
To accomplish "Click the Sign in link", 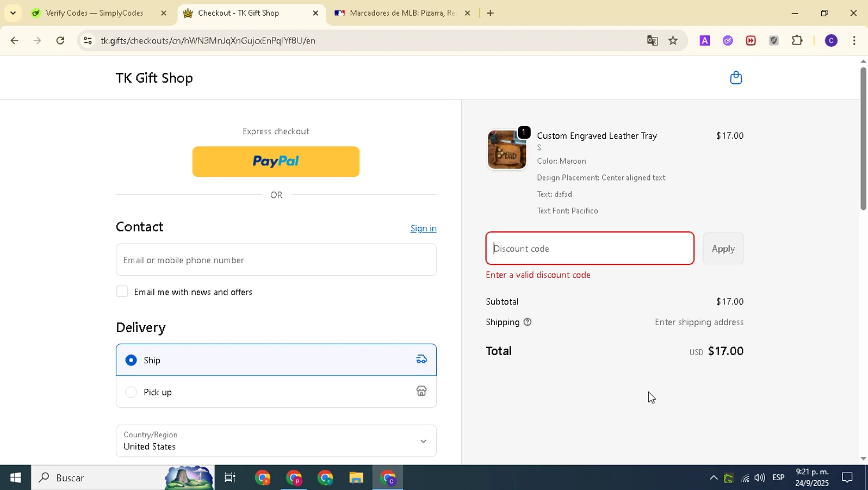I will point(424,228).
